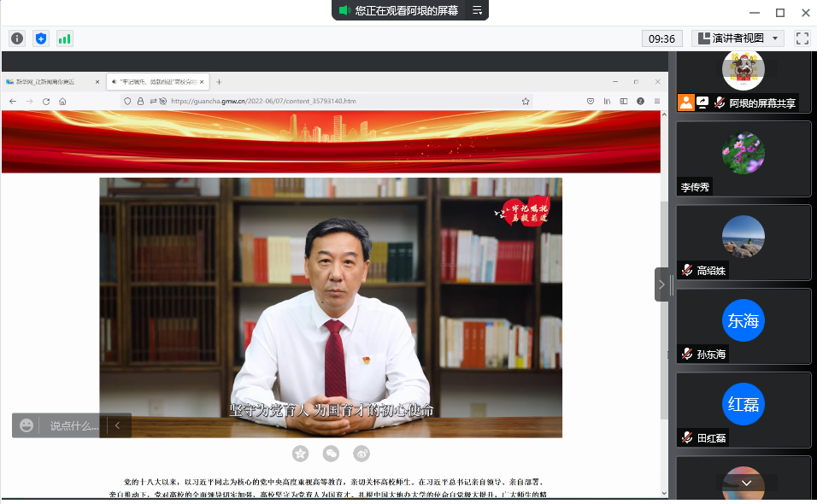Click the muted mic icon beside 田红磊
Image resolution: width=817 pixels, height=504 pixels.
(687, 438)
